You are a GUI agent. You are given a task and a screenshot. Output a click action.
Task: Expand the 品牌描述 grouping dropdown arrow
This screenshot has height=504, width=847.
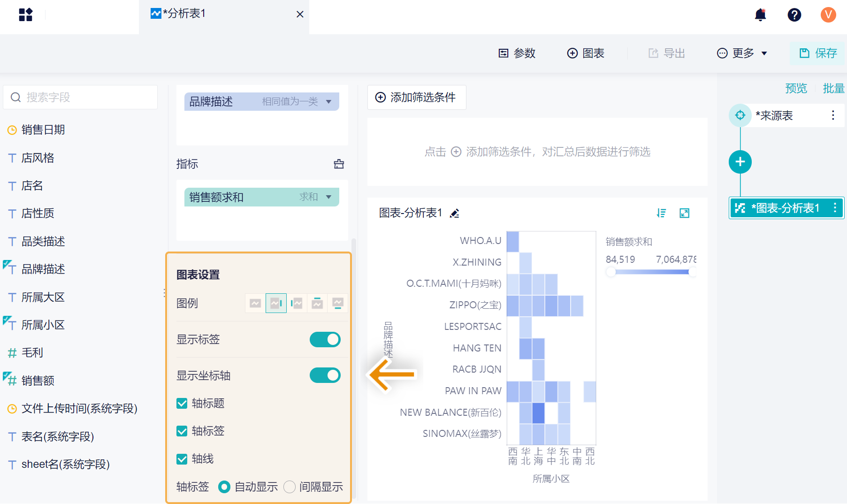328,102
